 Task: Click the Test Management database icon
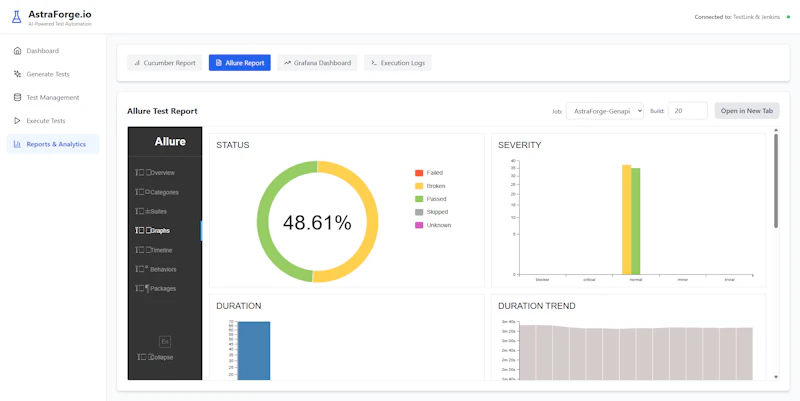17,97
